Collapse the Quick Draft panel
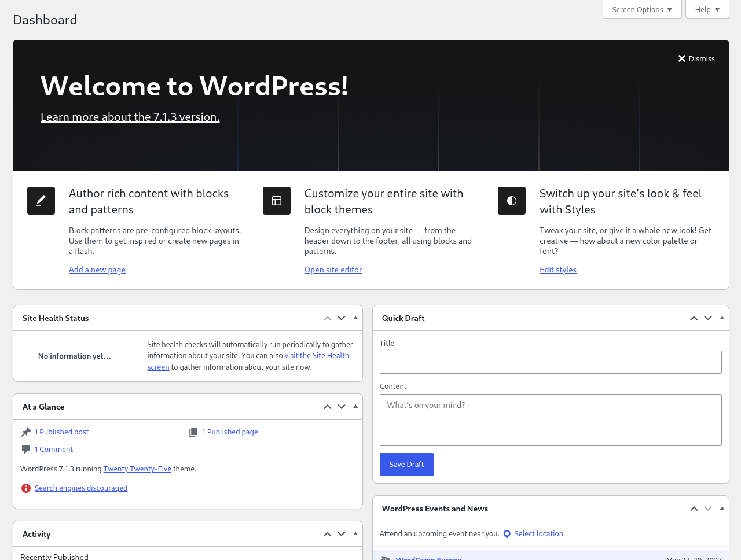Image resolution: width=741 pixels, height=560 pixels. (x=722, y=318)
